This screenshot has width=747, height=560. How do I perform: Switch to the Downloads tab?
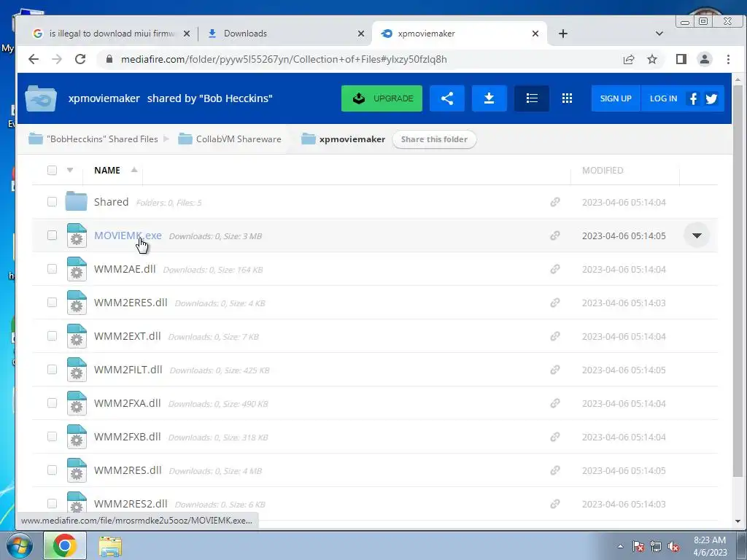pos(285,34)
